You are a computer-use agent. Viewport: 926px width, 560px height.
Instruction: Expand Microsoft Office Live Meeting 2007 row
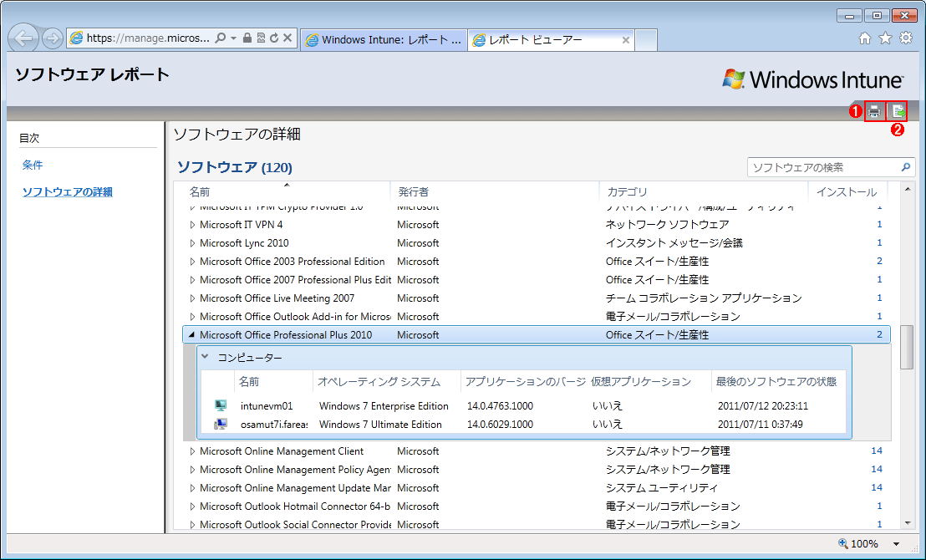(192, 298)
